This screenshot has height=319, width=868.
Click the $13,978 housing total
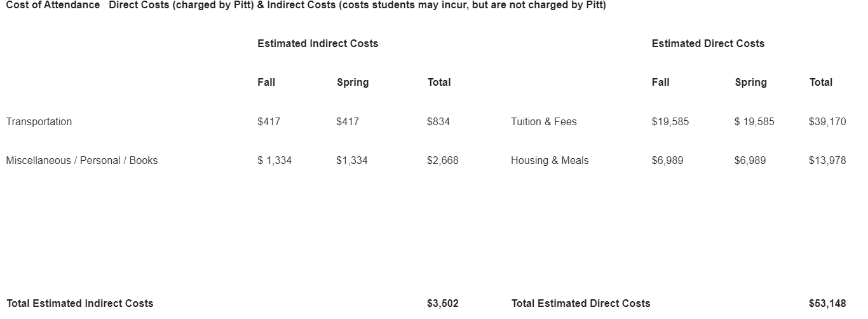pos(827,160)
